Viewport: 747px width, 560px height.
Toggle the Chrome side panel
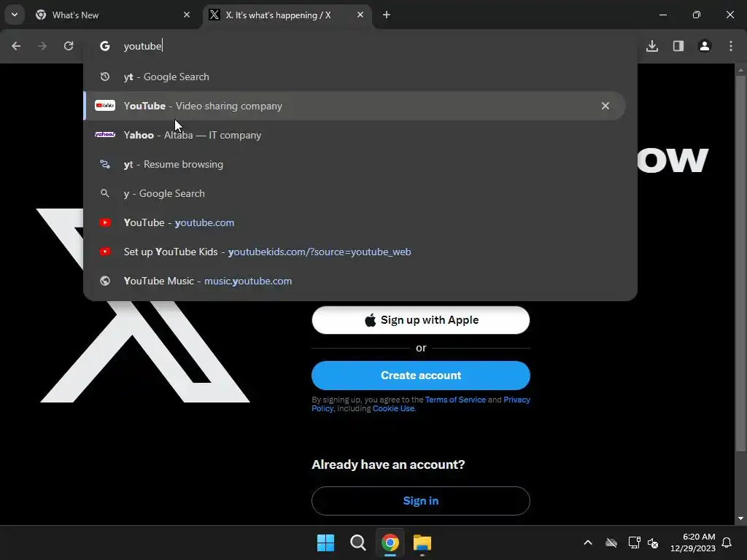click(678, 46)
